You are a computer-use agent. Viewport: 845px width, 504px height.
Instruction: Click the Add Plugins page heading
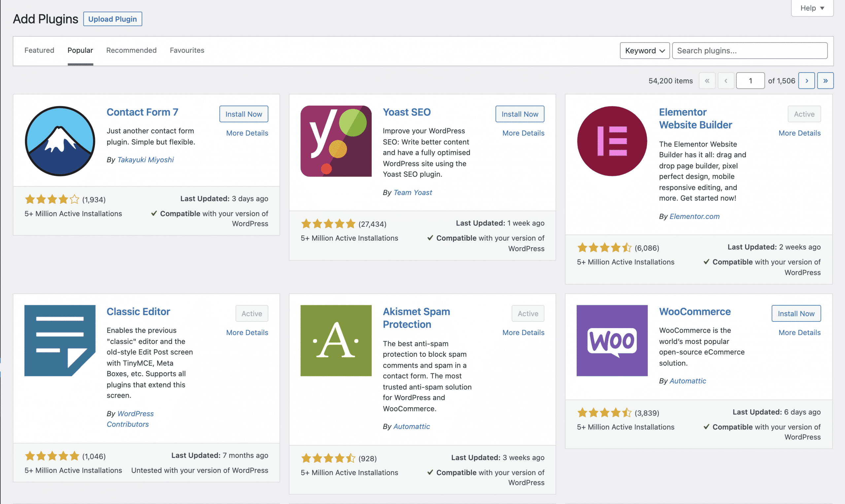pos(46,19)
